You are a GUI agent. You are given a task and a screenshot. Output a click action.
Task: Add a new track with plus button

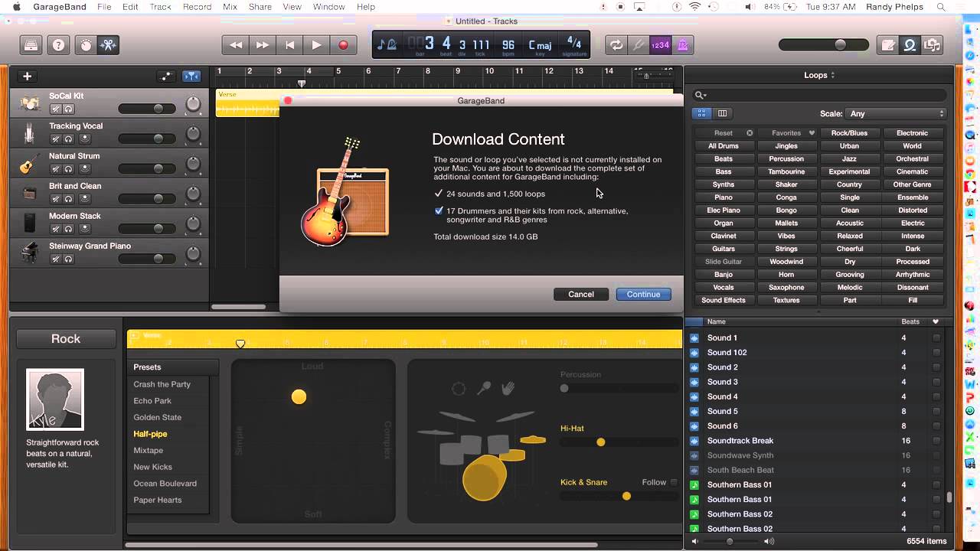(27, 76)
